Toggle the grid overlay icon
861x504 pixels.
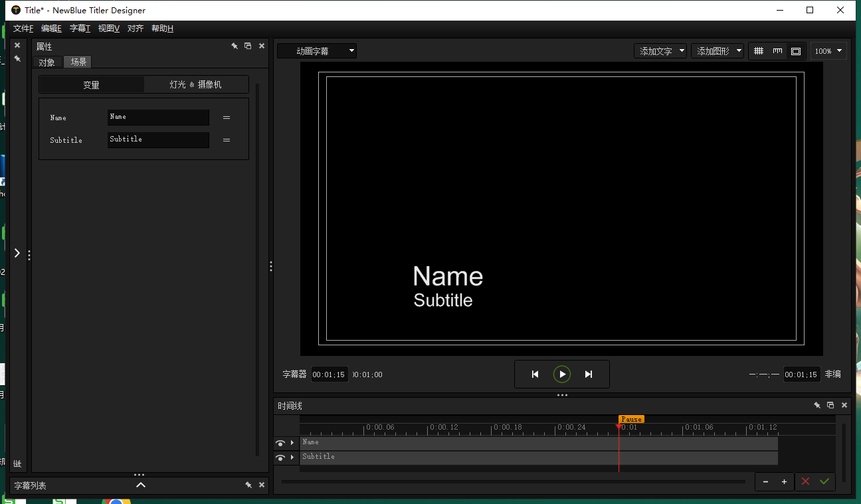click(x=759, y=51)
